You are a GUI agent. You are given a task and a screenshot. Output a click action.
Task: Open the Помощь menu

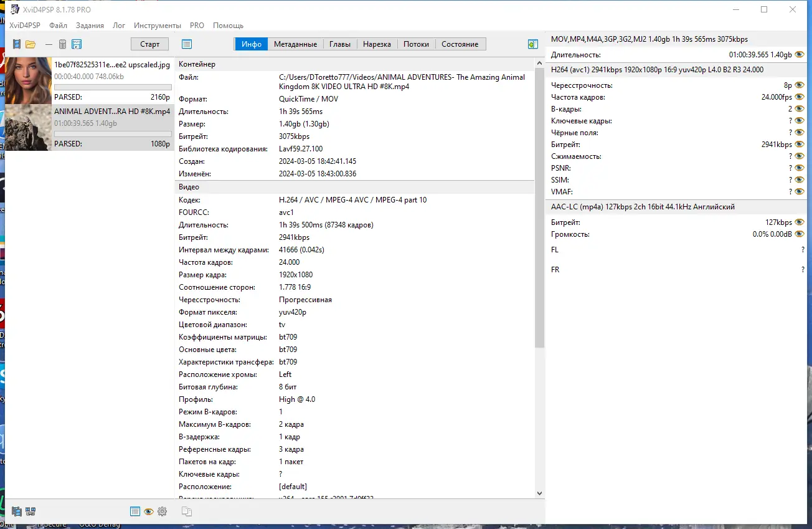[229, 26]
